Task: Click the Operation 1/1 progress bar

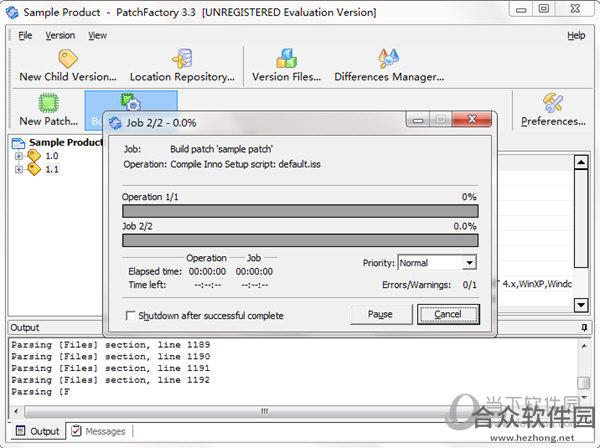Action: pos(300,211)
